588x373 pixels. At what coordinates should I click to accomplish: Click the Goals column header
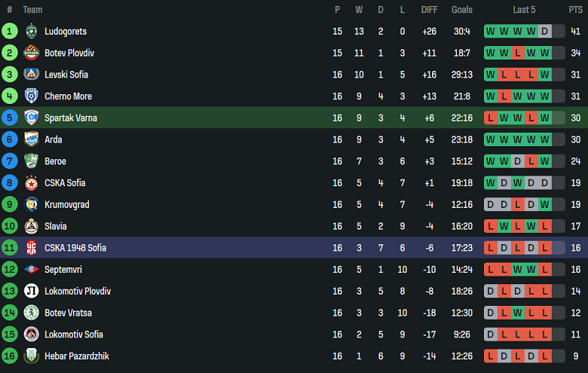462,10
